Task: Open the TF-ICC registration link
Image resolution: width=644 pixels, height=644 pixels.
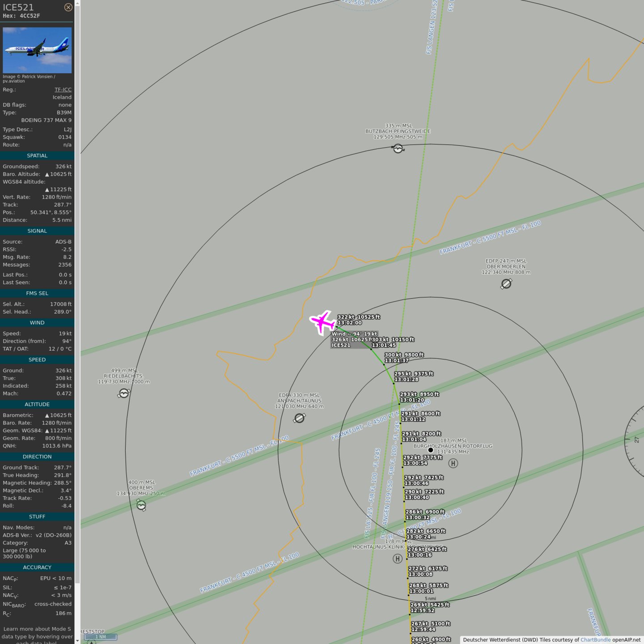Action: pyautogui.click(x=63, y=89)
